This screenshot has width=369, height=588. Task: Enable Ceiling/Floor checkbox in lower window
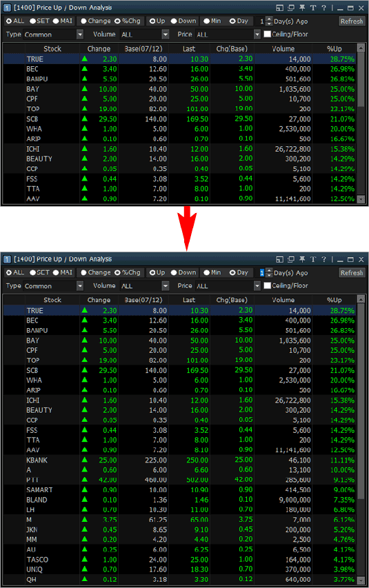click(268, 286)
